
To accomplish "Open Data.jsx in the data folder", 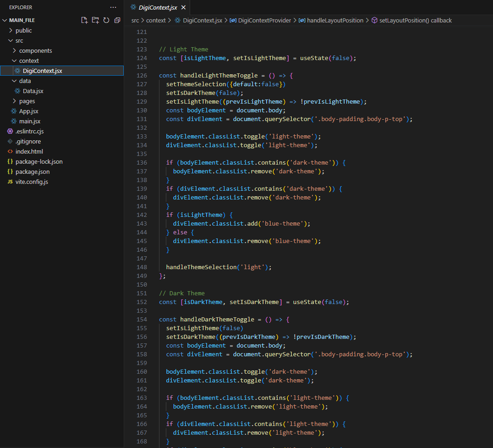I will [33, 91].
